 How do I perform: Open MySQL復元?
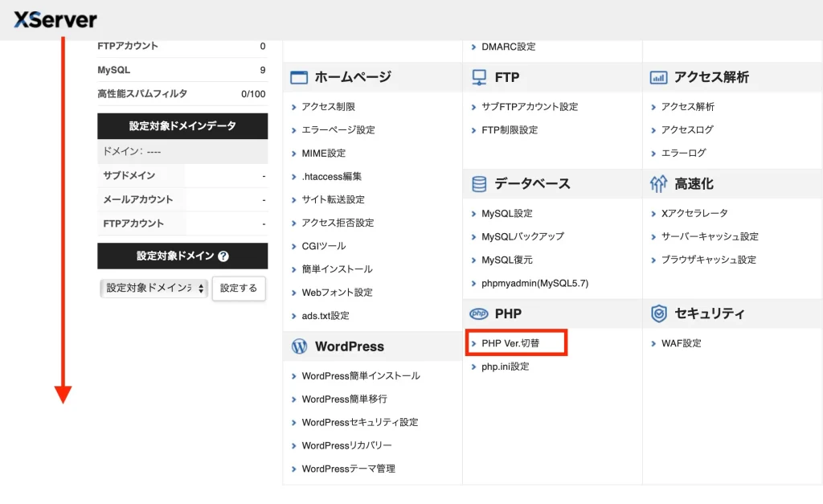(507, 260)
